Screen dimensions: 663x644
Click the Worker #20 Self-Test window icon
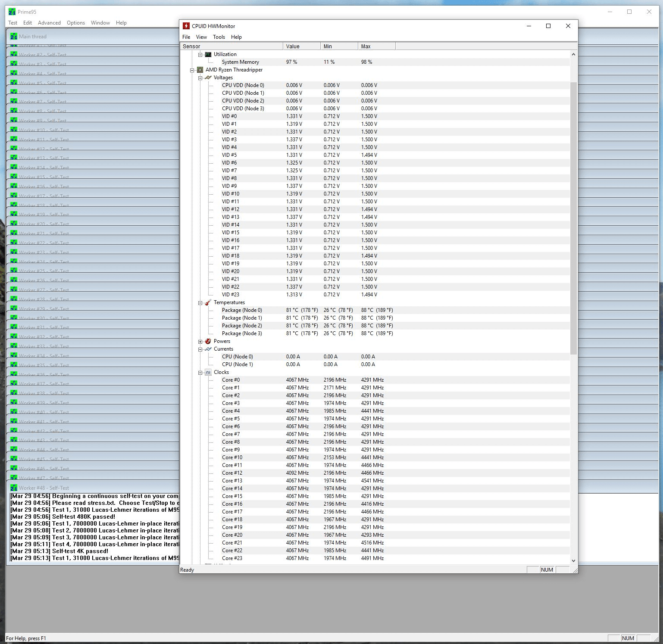coord(14,224)
